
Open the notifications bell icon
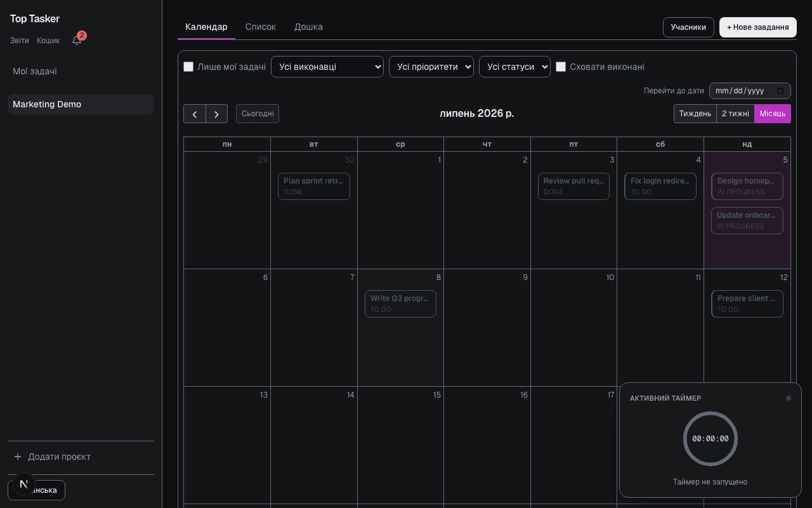pyautogui.click(x=77, y=40)
